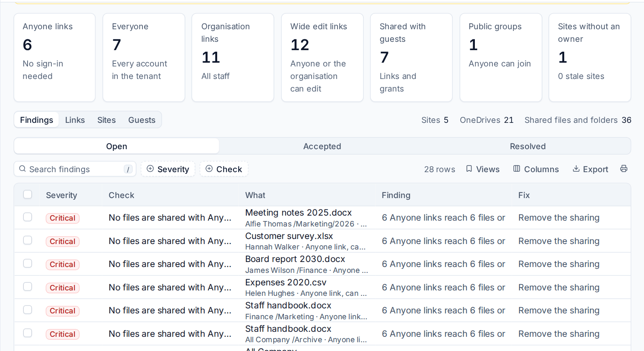This screenshot has height=351, width=644.
Task: Click Remove the sharing for Customer survey.xlsx
Action: tap(559, 241)
